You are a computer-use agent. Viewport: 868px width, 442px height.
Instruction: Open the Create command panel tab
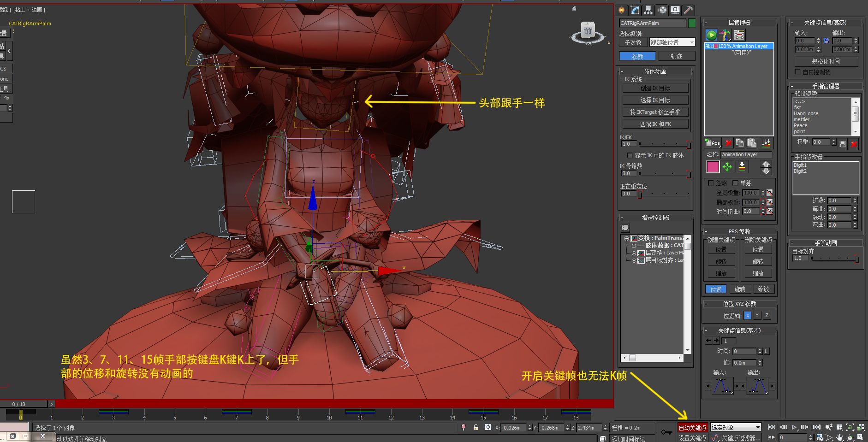(x=622, y=10)
